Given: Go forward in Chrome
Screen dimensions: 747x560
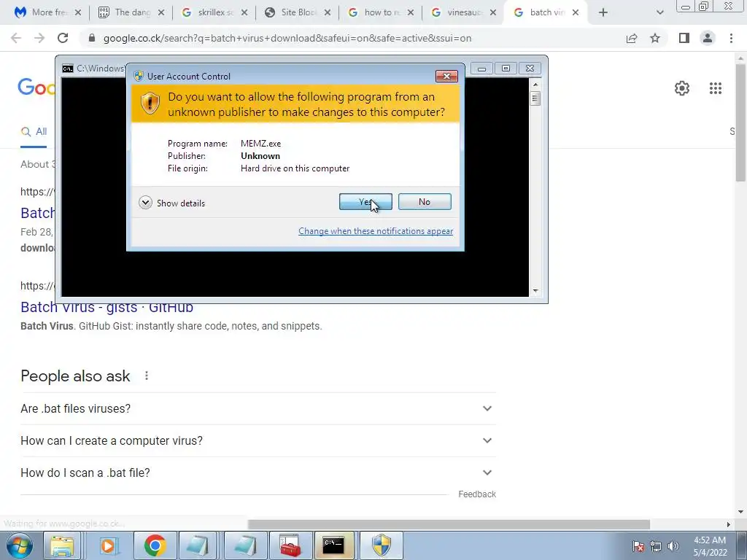Looking at the screenshot, I should click(x=39, y=38).
